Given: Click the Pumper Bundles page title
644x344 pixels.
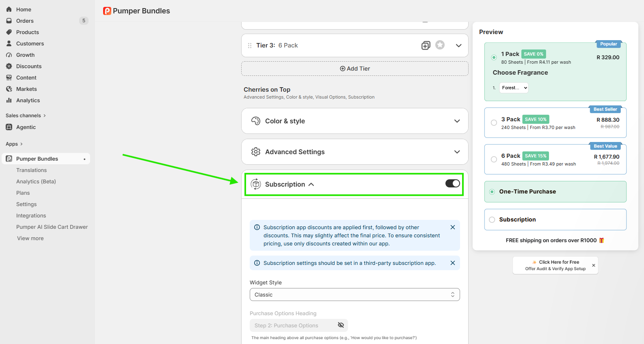Looking at the screenshot, I should click(x=141, y=11).
